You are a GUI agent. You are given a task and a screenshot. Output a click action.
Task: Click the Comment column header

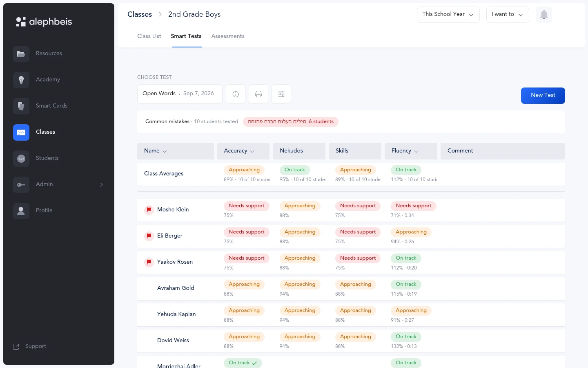[x=503, y=151]
